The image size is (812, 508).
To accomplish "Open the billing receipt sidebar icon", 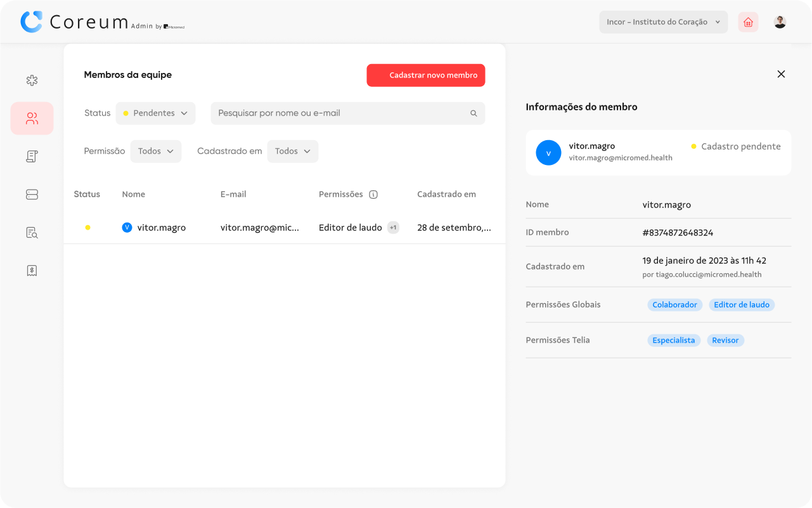I will tap(32, 271).
